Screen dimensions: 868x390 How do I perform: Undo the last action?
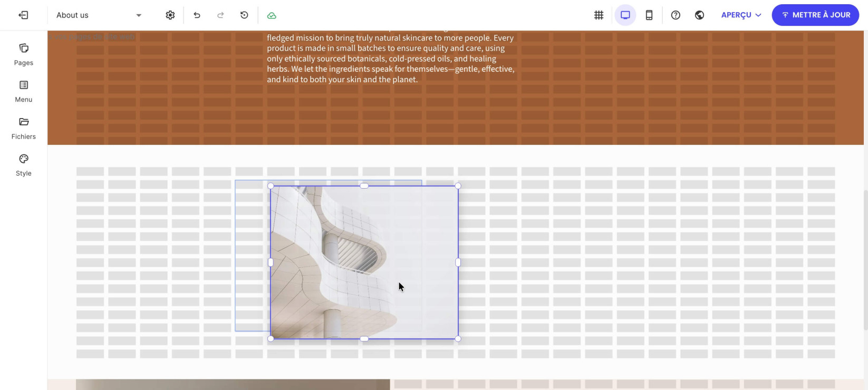[x=197, y=15]
